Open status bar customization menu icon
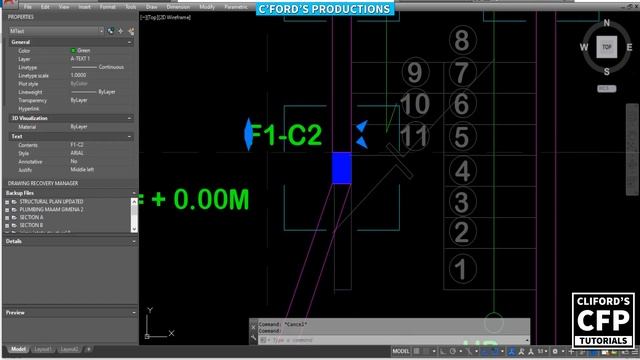Viewport: 640px width, 360px height. tap(635, 351)
